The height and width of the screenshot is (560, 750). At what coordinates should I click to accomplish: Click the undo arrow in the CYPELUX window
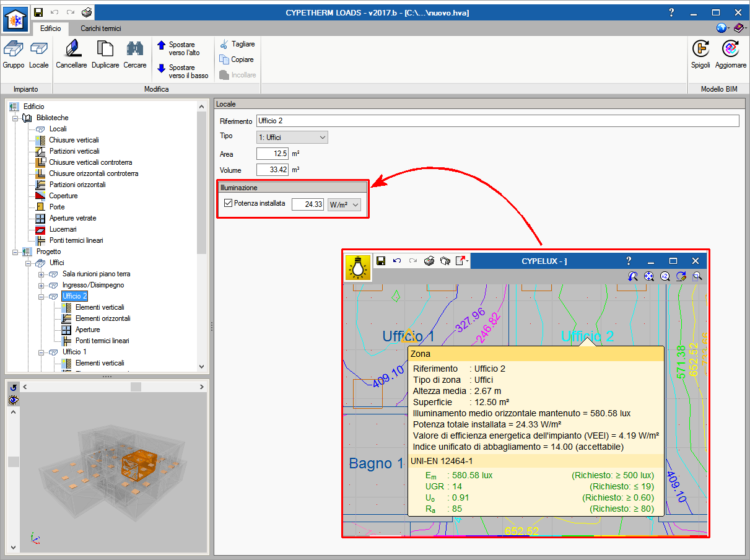[x=397, y=261]
